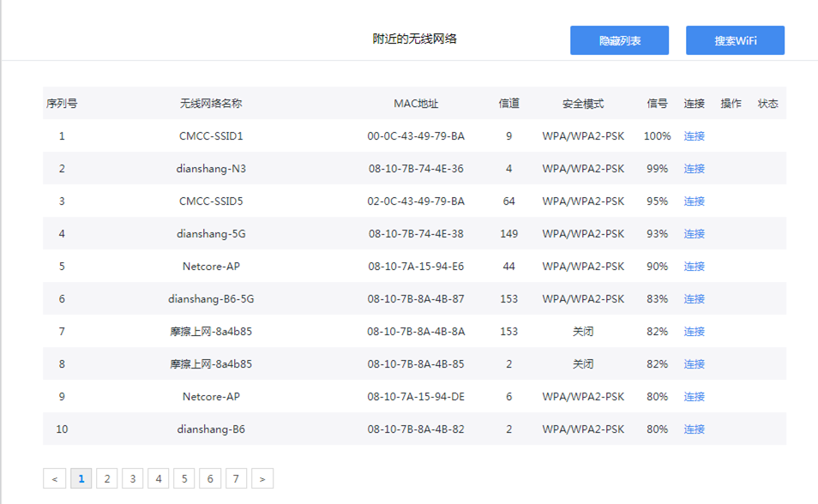Connect to the dianshang-B6 network
This screenshot has height=504, width=818.
pos(693,429)
